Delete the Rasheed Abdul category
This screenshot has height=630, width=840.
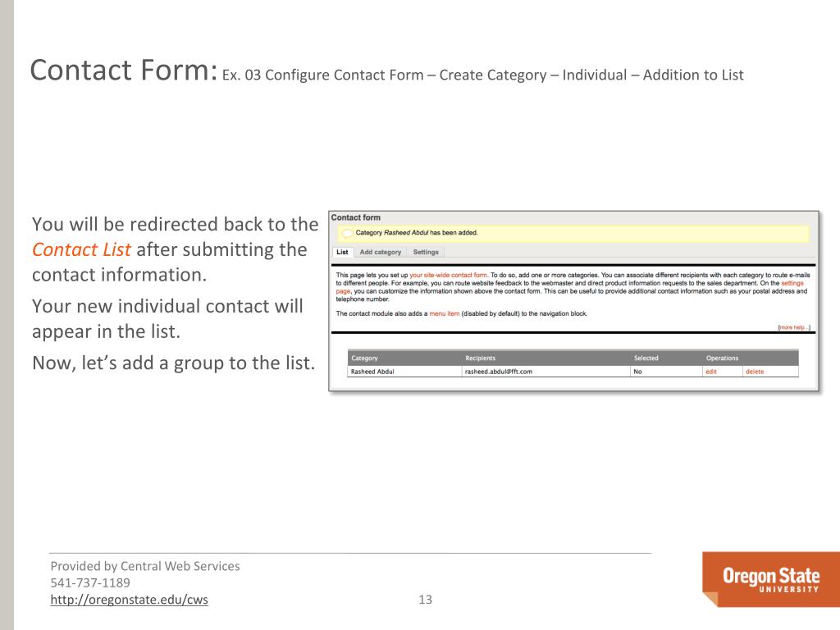click(755, 372)
